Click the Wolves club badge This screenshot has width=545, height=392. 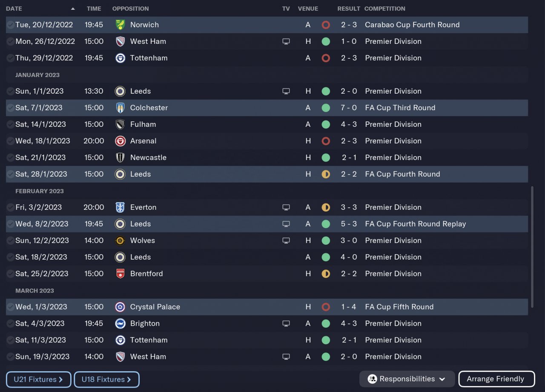(x=120, y=240)
